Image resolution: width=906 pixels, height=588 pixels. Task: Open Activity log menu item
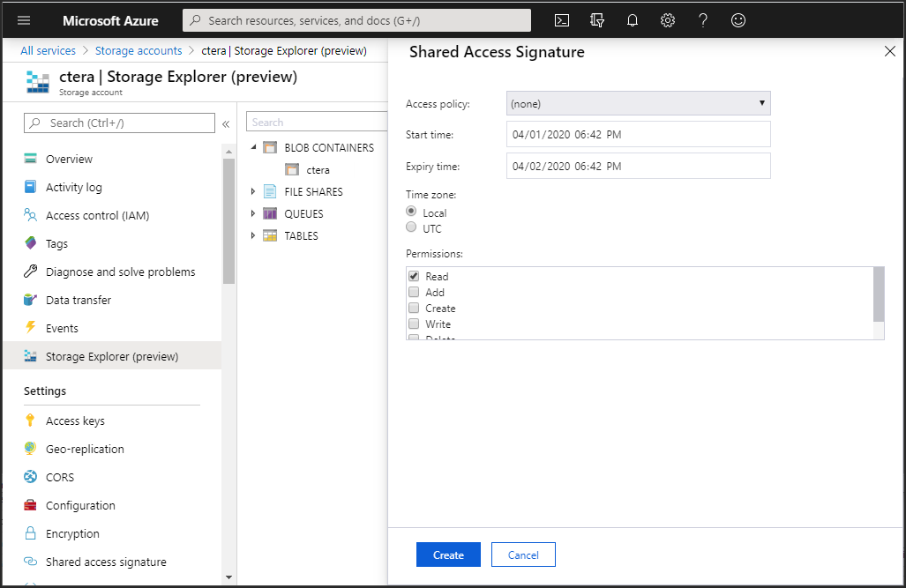[74, 187]
